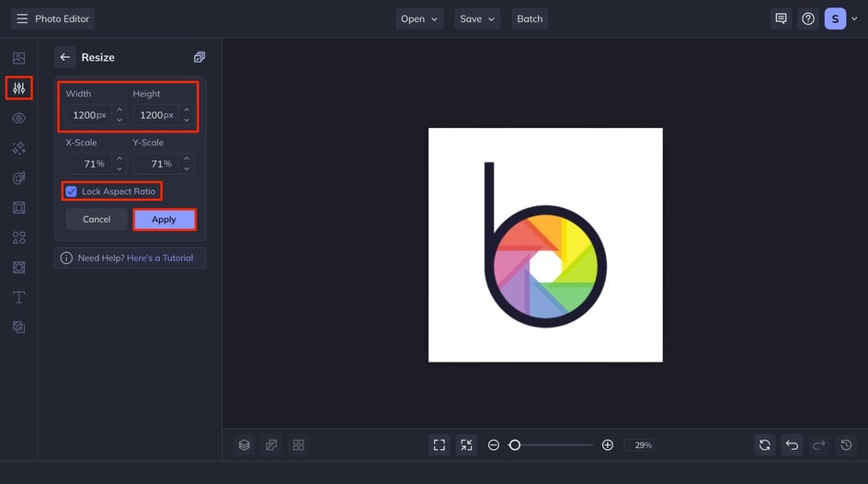Click the Apply button
Viewport: 868px width, 484px height.
point(164,219)
